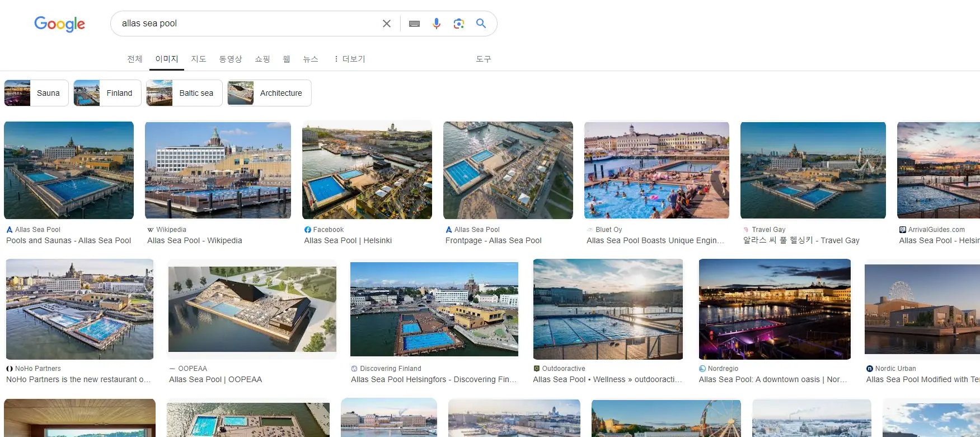This screenshot has height=437, width=980.
Task: Clear the search box with X icon
Action: click(x=387, y=24)
